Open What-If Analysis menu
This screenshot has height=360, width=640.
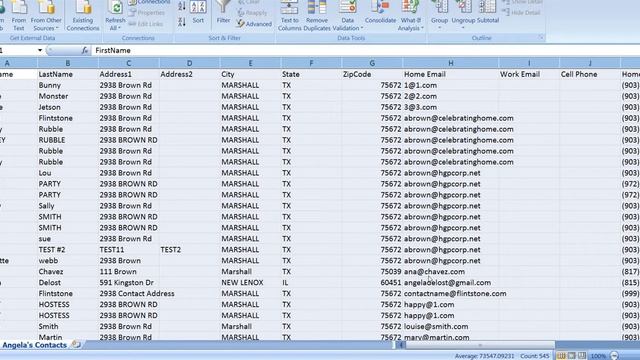(x=411, y=16)
